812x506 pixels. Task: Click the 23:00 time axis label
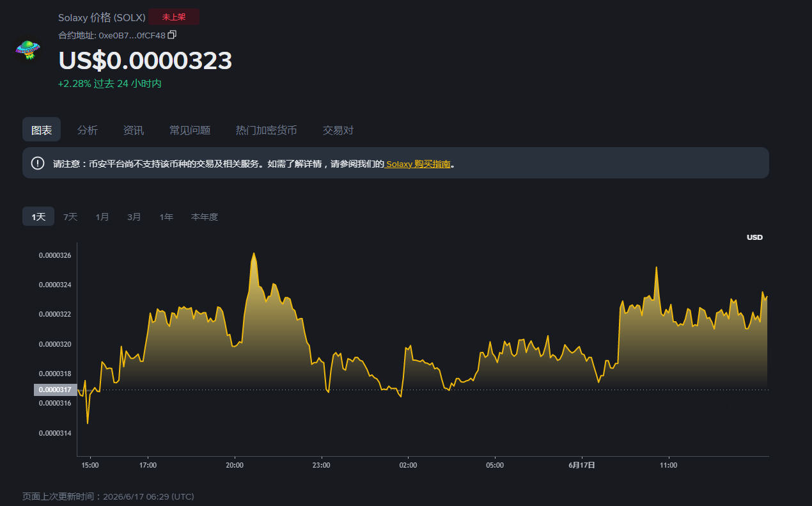point(321,465)
